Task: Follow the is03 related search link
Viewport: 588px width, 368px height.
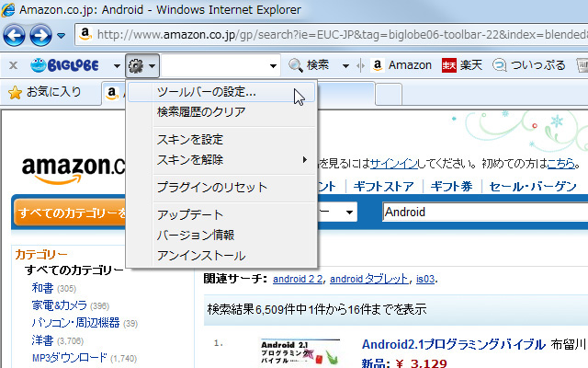Action: [x=425, y=279]
